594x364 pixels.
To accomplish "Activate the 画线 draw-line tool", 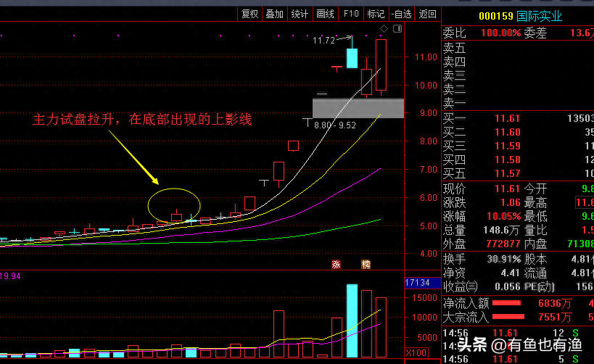I will (325, 15).
